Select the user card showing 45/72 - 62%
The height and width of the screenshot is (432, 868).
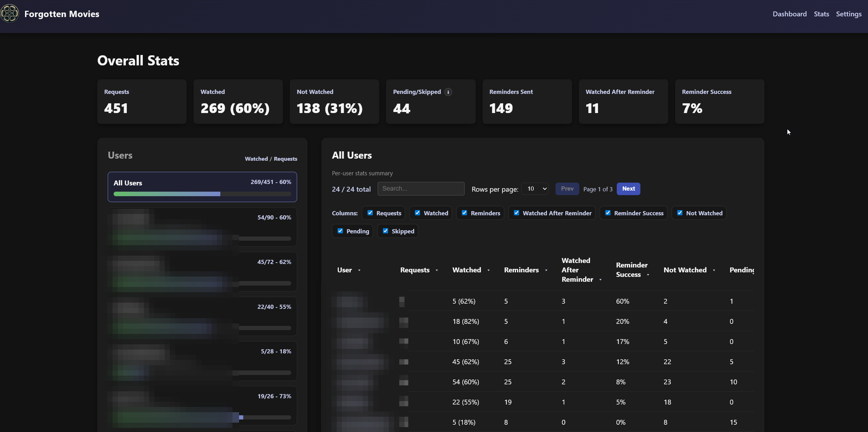pos(202,272)
